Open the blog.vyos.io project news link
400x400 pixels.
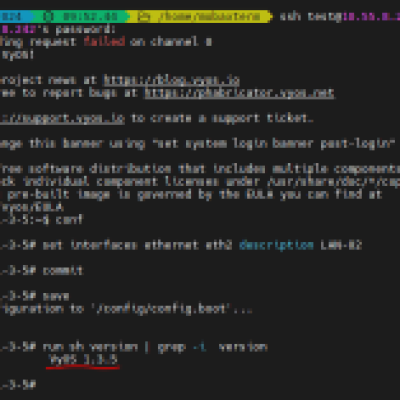171,80
